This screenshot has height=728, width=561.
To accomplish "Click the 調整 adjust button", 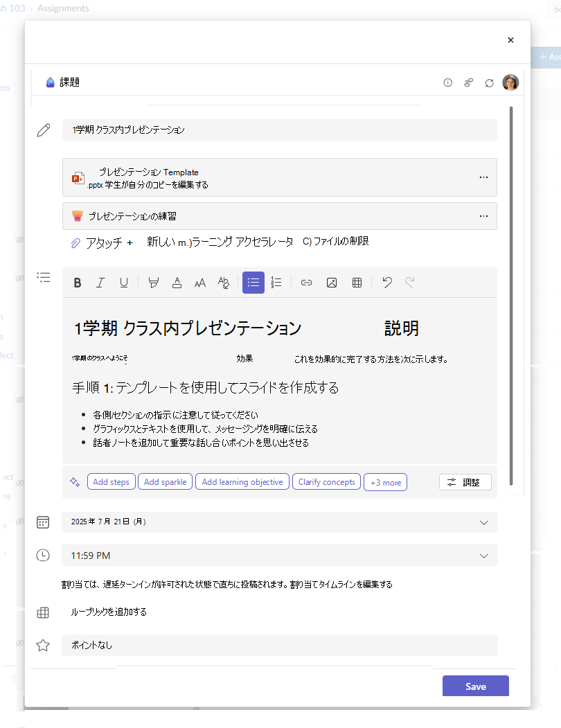I will pyautogui.click(x=465, y=482).
